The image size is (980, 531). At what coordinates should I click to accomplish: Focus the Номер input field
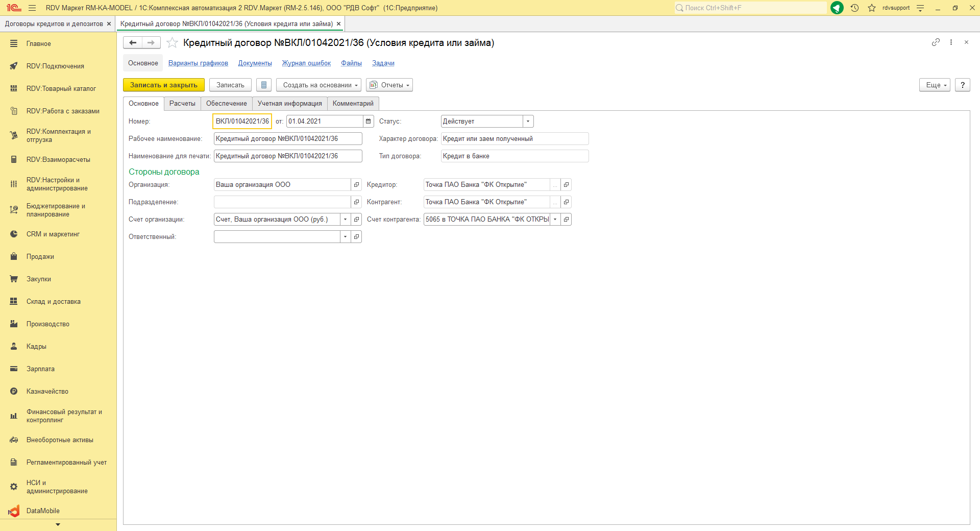[242, 121]
